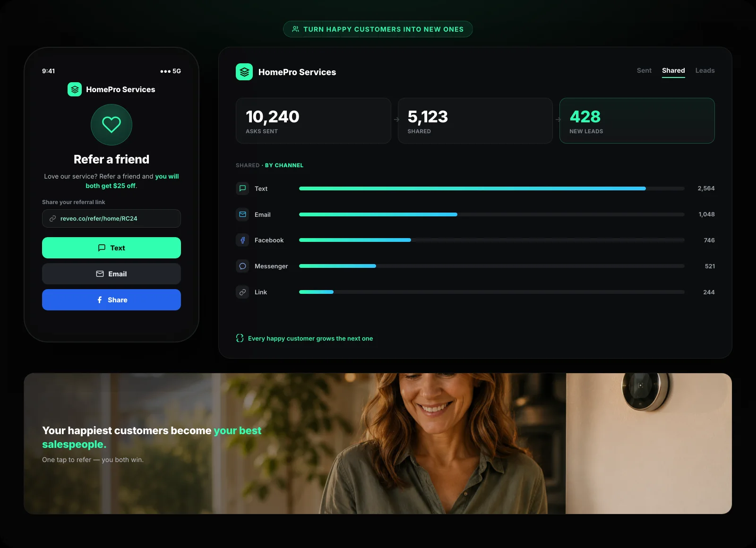Image resolution: width=756 pixels, height=548 pixels.
Task: Click the smiling woman banner photo
Action: [x=378, y=444]
